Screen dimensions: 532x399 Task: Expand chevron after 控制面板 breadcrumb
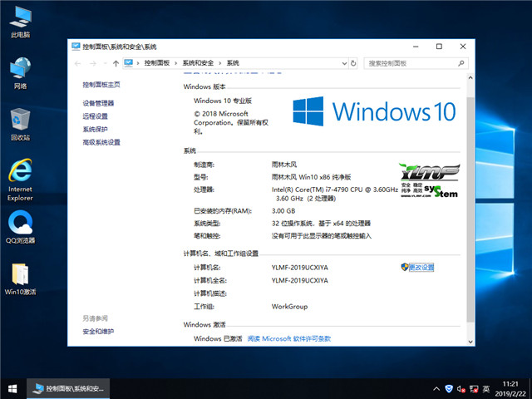(x=175, y=63)
